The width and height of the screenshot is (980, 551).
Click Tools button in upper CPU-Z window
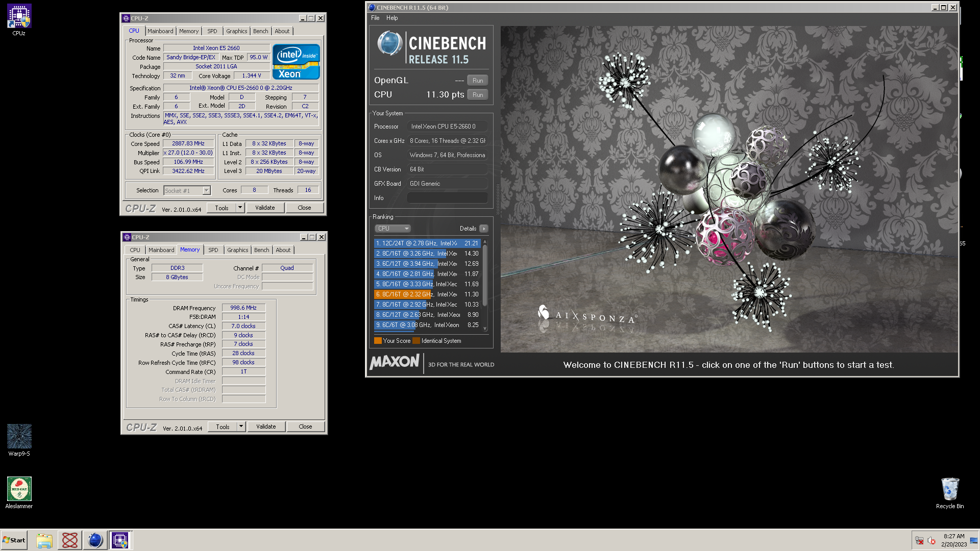pyautogui.click(x=222, y=208)
